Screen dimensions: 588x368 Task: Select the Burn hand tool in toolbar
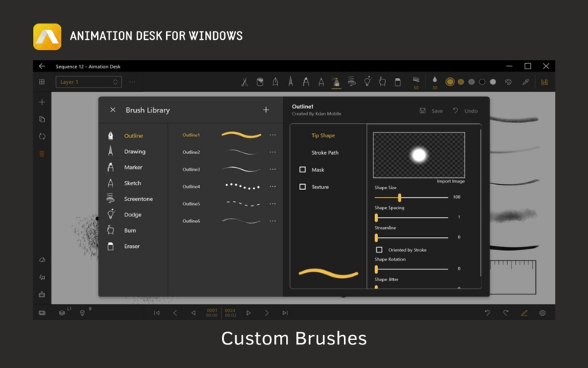pos(382,82)
